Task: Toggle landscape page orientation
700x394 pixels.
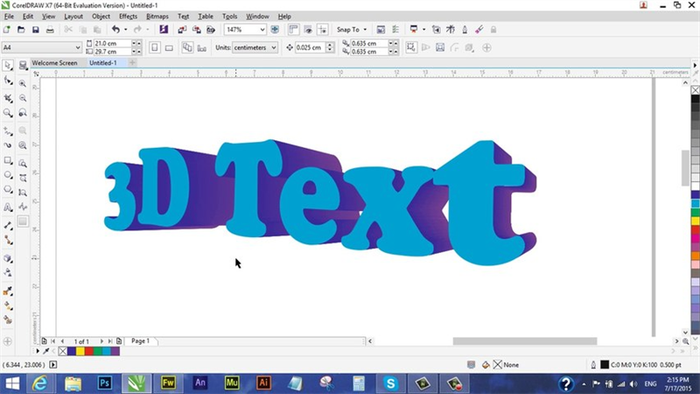Action: [169, 47]
